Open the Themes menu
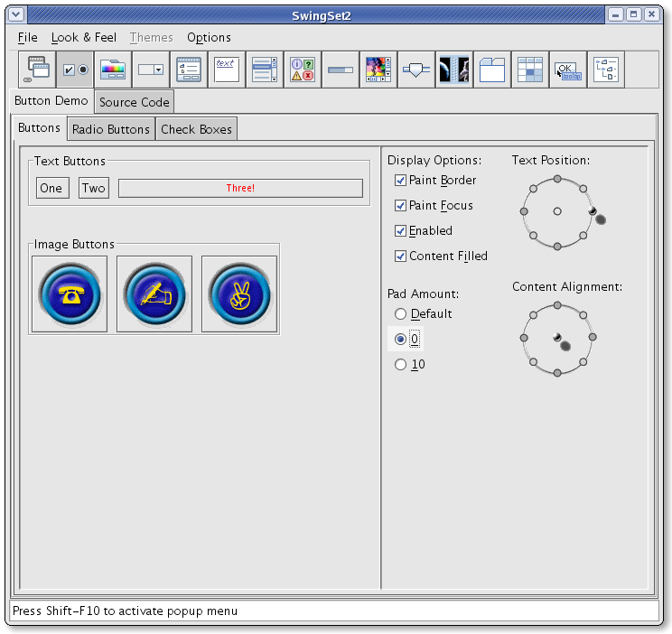This screenshot has height=634, width=672. tap(151, 38)
